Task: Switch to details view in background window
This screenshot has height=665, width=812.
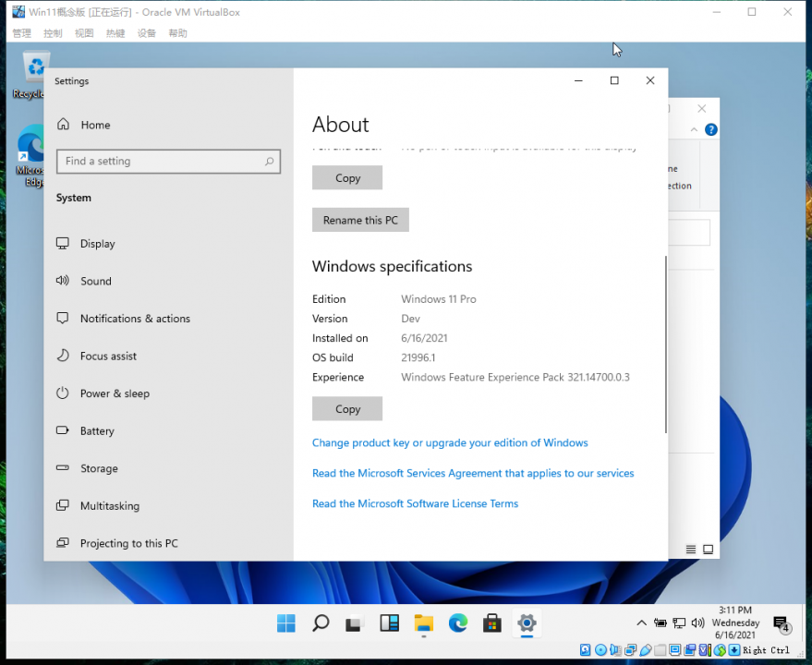Action: (x=691, y=550)
